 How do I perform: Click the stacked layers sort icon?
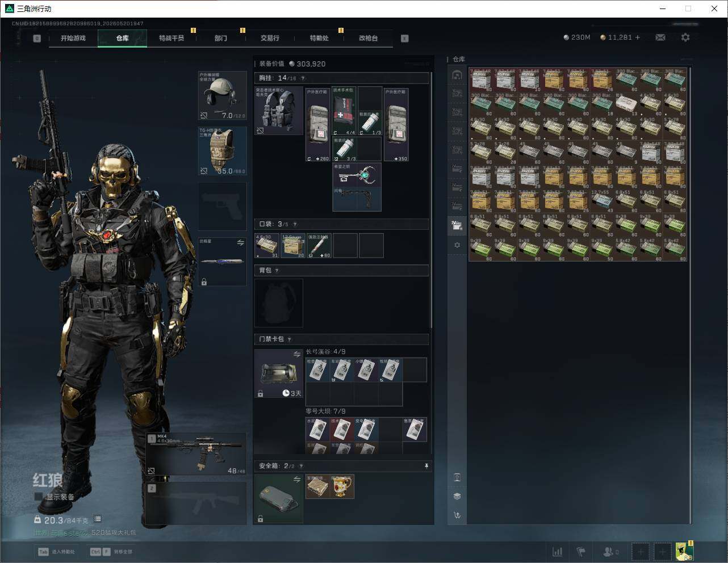(457, 496)
